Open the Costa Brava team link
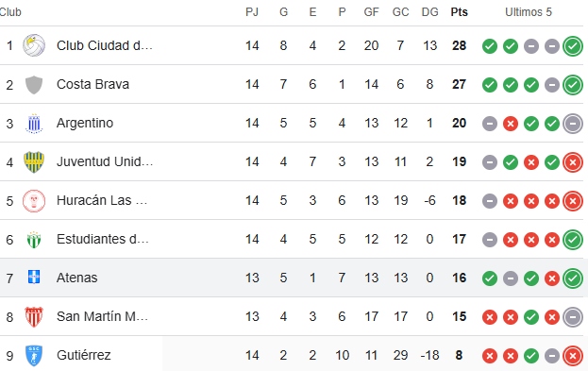Image resolution: width=588 pixels, height=371 pixels. pos(92,84)
